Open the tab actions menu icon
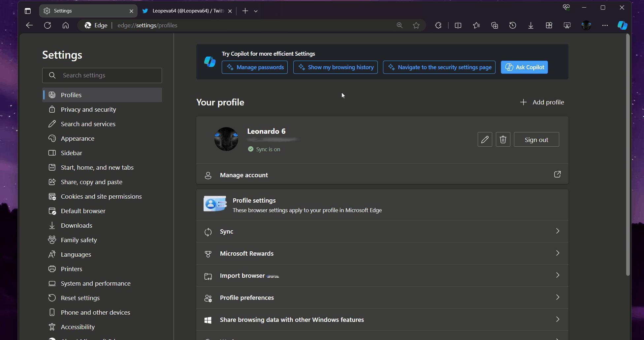Screen dimensions: 644x340 28,11
